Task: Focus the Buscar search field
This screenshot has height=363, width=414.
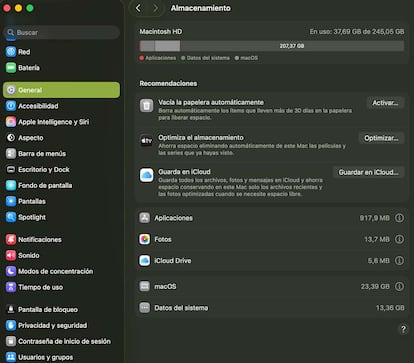Action: [x=62, y=32]
